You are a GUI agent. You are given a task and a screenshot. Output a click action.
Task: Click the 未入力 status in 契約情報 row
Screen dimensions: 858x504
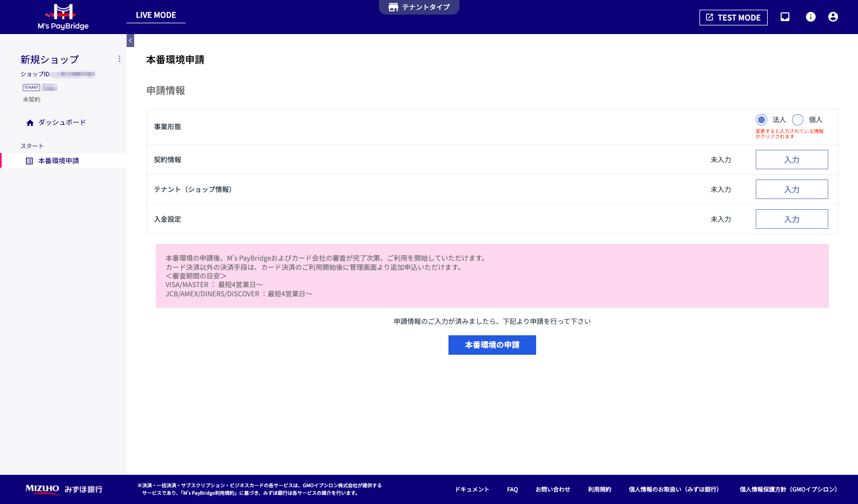721,160
